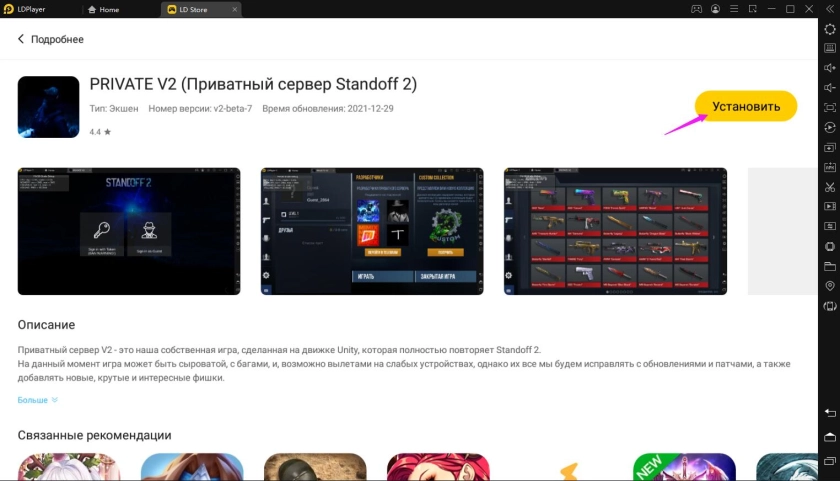Start video recording from the sidebar
Viewport: 840px width, 481px height.
tap(829, 206)
